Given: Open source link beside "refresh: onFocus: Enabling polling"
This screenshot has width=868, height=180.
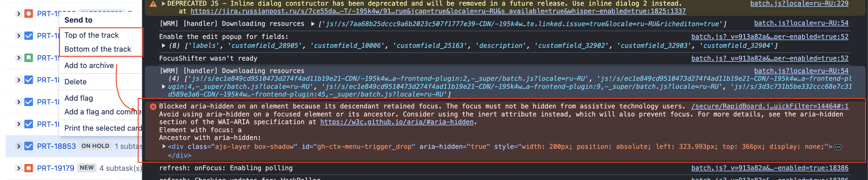Looking at the screenshot, I should pyautogui.click(x=770, y=168).
